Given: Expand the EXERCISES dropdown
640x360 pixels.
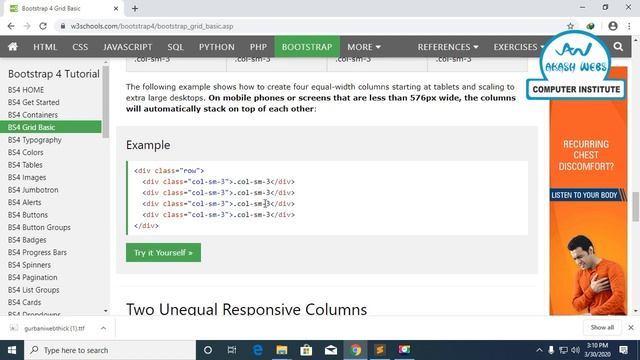Looking at the screenshot, I should (x=518, y=47).
